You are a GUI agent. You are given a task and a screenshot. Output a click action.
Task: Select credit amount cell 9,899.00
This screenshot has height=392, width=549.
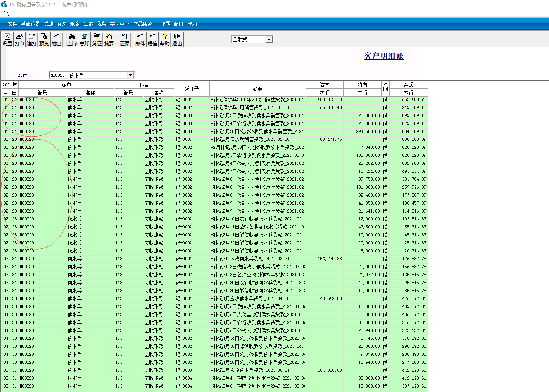click(x=362, y=355)
